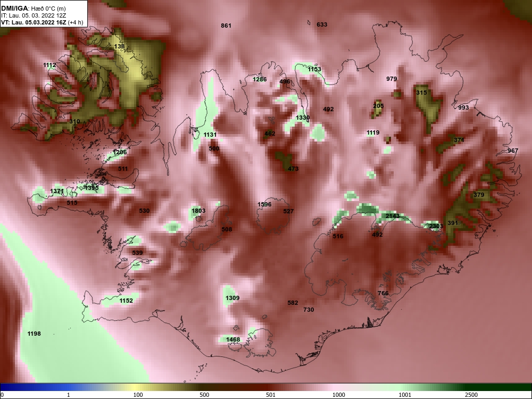This screenshot has width=532, height=399.
Task: Click the map value 979
Action: click(392, 79)
